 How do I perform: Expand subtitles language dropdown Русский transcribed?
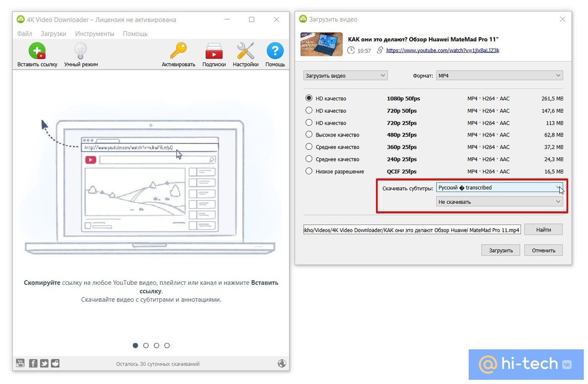pos(499,187)
